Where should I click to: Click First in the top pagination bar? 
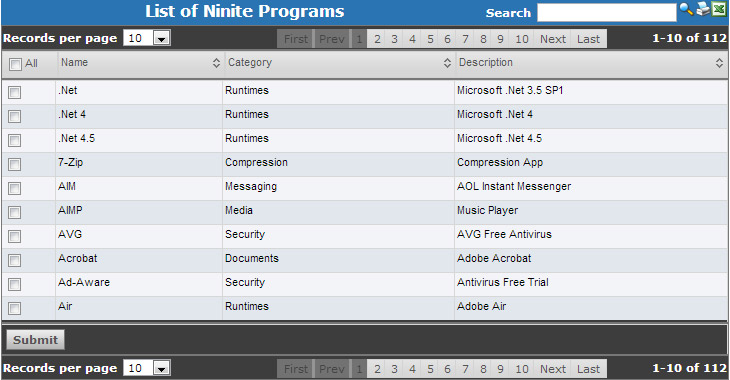pos(296,39)
